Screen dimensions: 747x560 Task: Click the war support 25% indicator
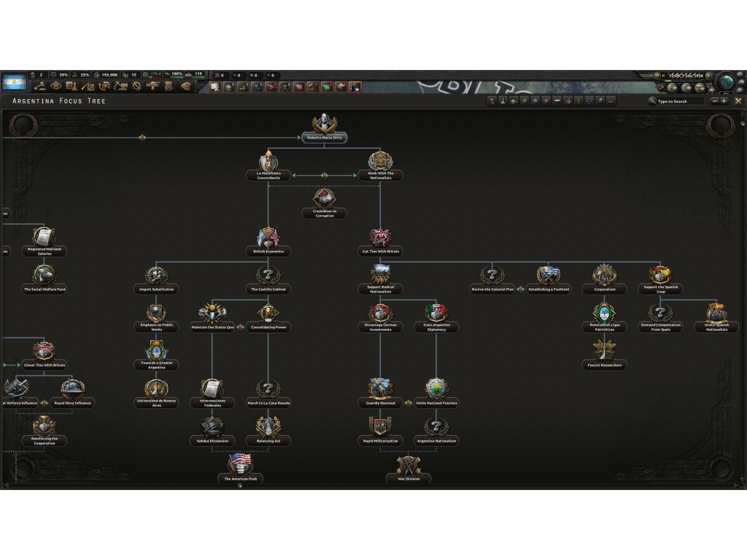tap(80, 75)
